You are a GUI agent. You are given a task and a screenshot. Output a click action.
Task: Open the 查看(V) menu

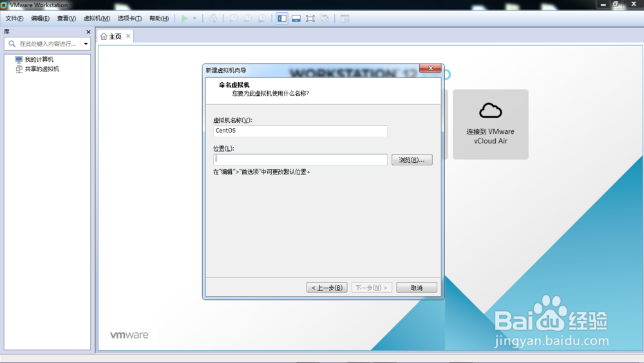click(x=66, y=19)
